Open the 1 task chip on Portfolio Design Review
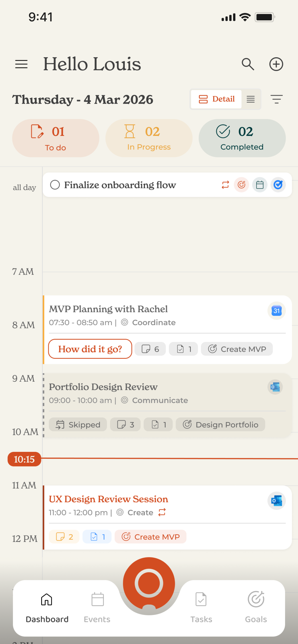Screen dimensions: 298x644 pyautogui.click(x=158, y=425)
